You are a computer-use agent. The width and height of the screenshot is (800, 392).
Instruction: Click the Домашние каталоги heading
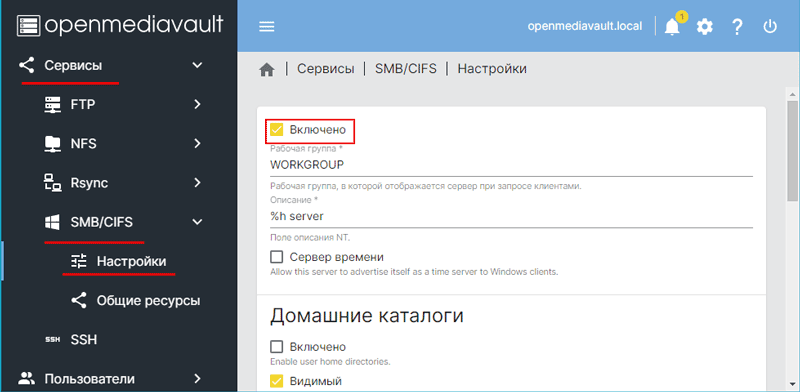[366, 316]
